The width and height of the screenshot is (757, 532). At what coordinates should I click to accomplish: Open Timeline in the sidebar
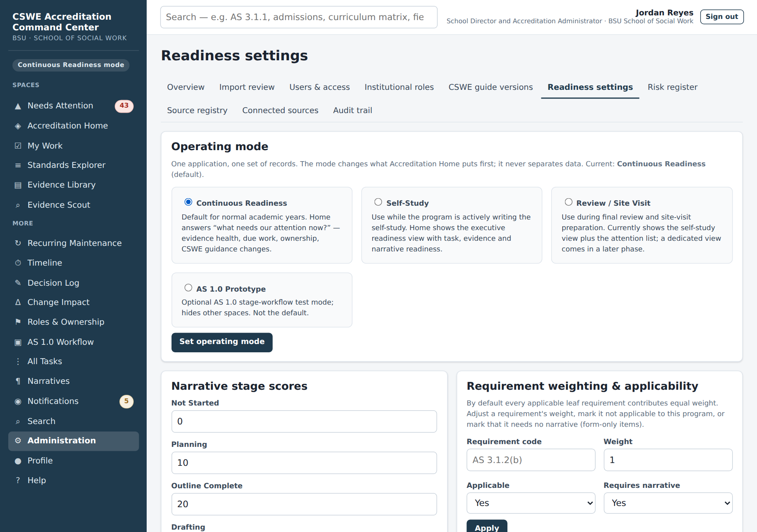point(73,263)
